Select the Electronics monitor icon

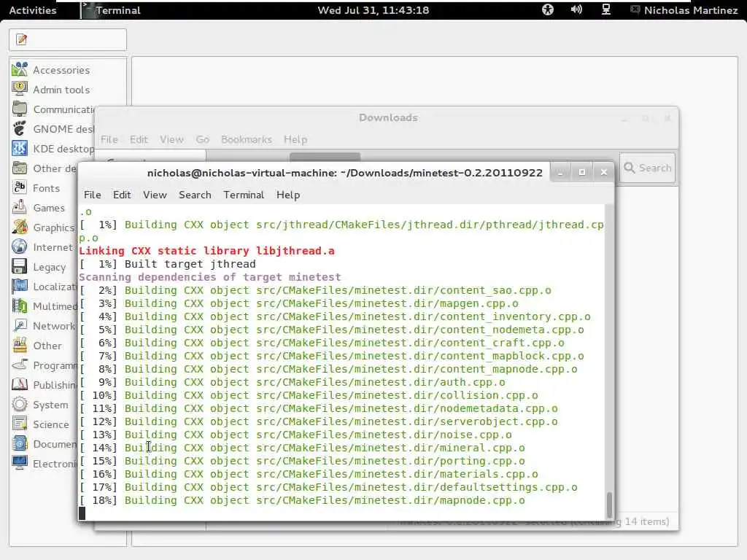pyautogui.click(x=20, y=463)
